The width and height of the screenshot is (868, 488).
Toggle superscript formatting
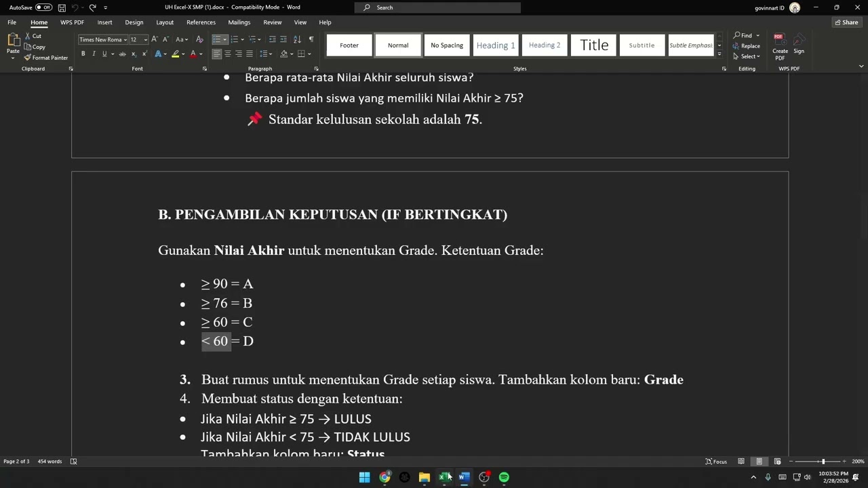point(144,54)
